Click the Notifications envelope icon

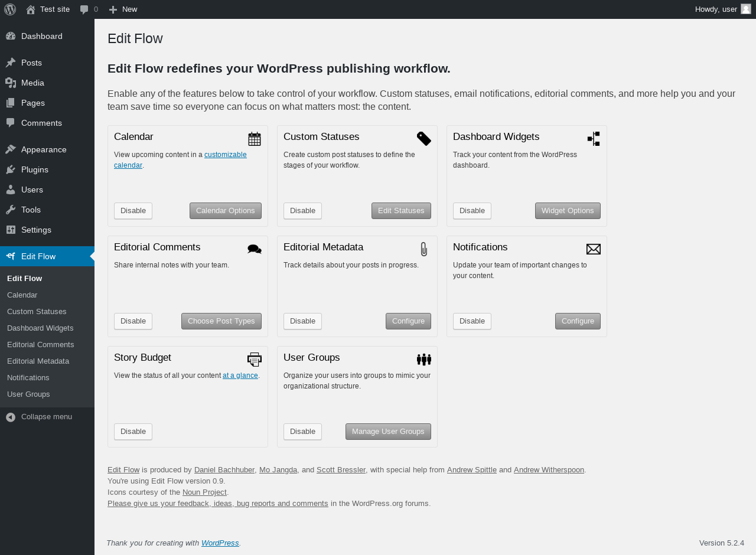(x=594, y=249)
